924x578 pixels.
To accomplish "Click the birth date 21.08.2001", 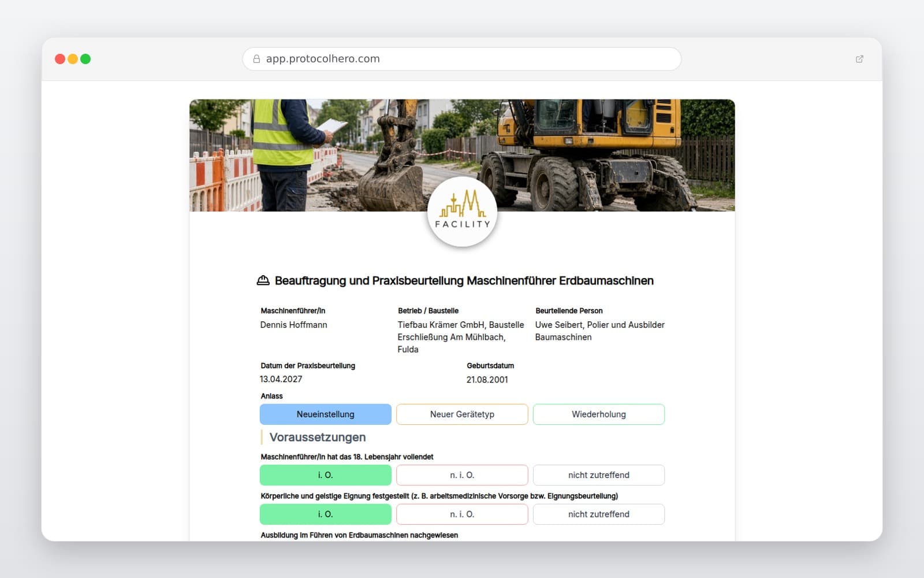I will click(487, 380).
